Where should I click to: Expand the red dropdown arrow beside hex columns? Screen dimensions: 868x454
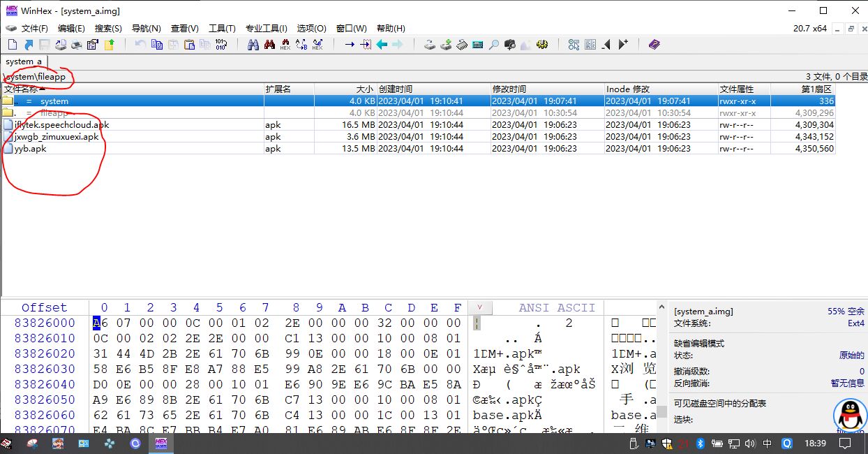coord(479,308)
